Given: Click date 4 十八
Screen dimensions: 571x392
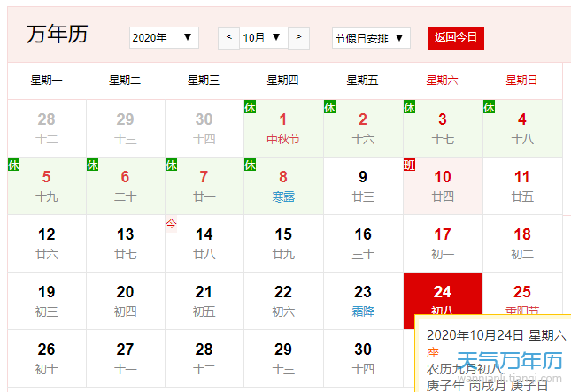Looking at the screenshot, I should (x=522, y=128).
